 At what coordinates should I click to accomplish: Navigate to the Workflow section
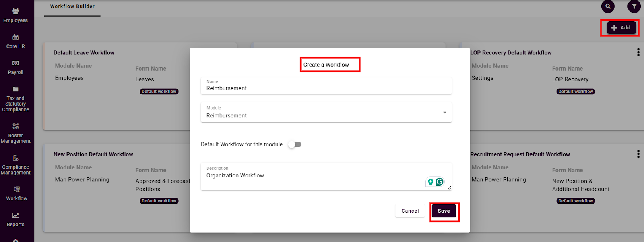(x=17, y=194)
